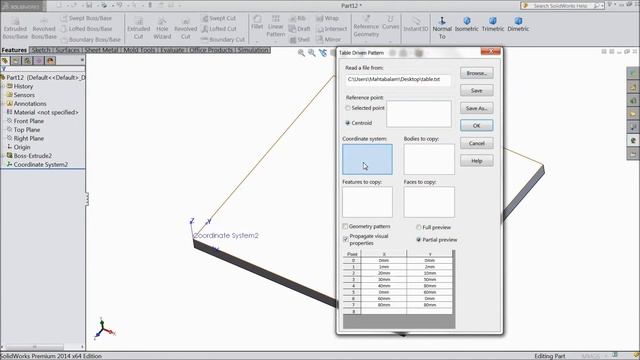Screen dimensions: 640x360
Task: Expand the Annotations folder
Action: pos(3,104)
